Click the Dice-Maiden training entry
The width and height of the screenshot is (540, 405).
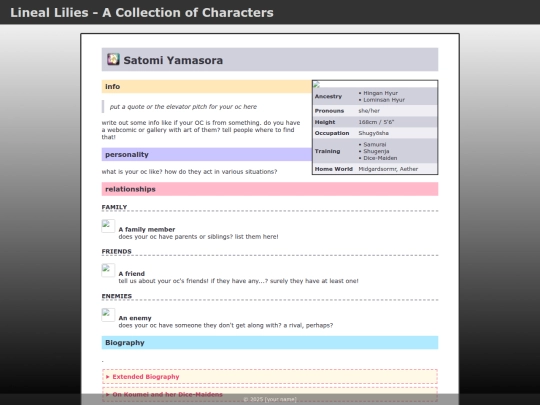380,158
